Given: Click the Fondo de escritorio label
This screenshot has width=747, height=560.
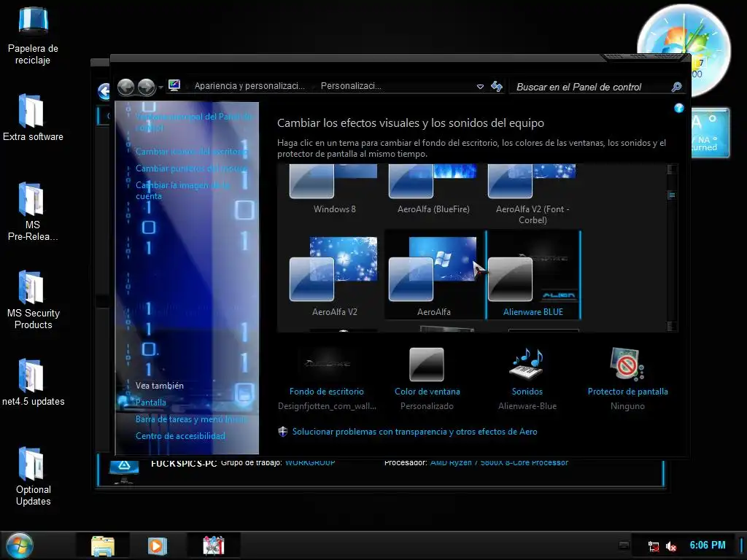Looking at the screenshot, I should click(x=327, y=392).
